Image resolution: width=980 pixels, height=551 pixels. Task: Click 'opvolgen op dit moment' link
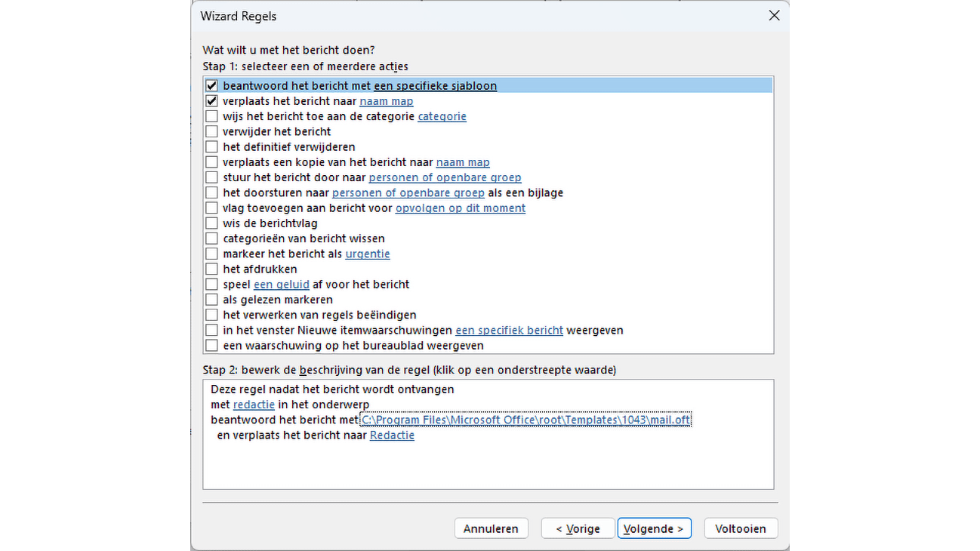pyautogui.click(x=460, y=208)
